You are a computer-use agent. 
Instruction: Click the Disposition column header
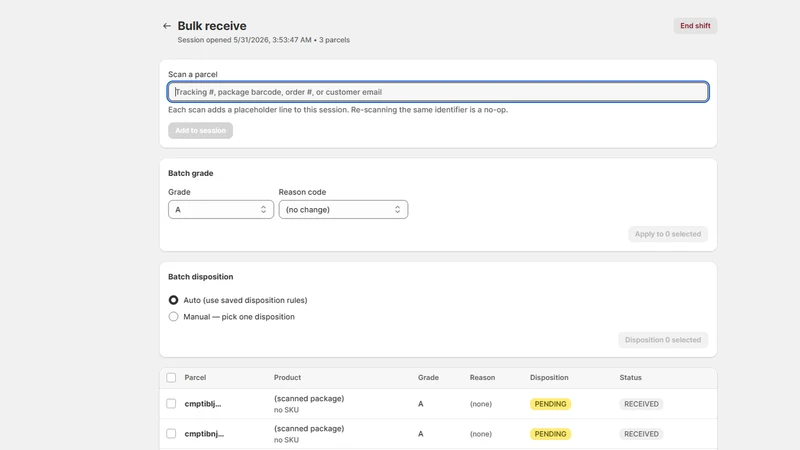(x=549, y=378)
